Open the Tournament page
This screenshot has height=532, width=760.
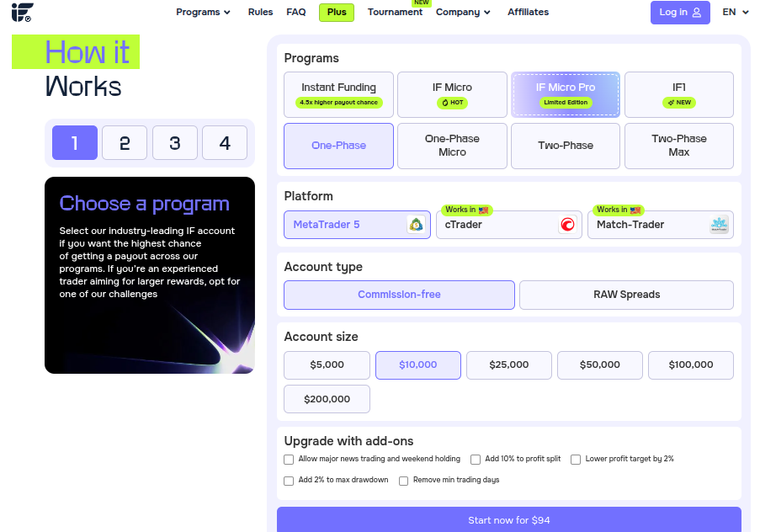[395, 13]
